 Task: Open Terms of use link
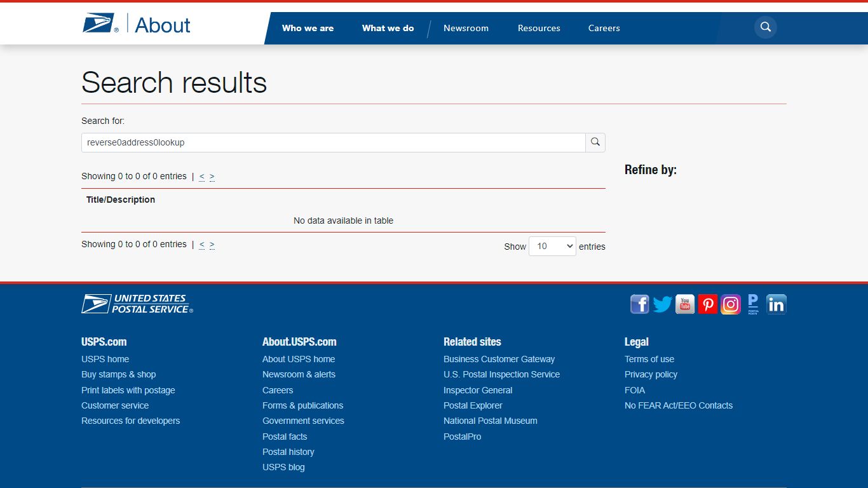pos(649,359)
